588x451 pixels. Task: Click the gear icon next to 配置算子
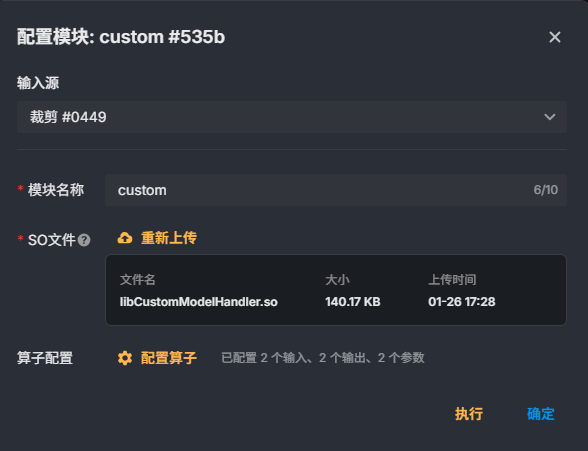(x=125, y=358)
